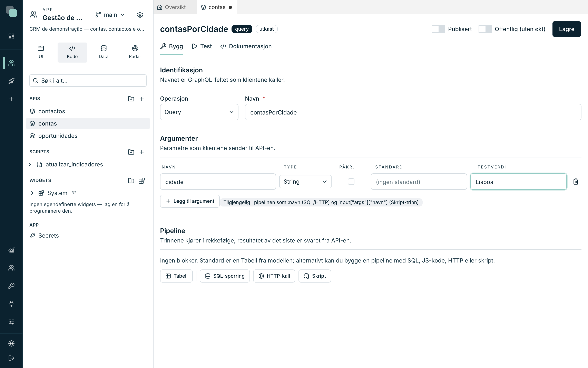Switch to the UI section tab

tap(41, 52)
